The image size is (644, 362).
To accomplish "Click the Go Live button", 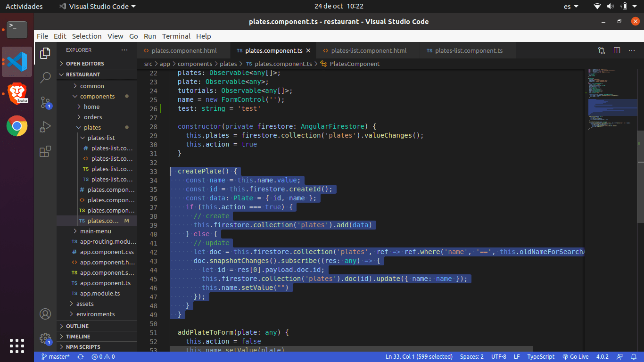I will coord(575,357).
